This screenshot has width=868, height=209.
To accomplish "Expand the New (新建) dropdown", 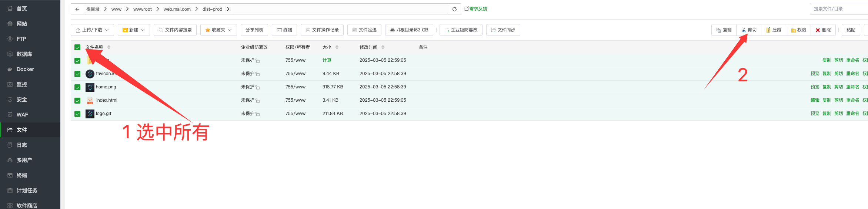I will click(134, 30).
